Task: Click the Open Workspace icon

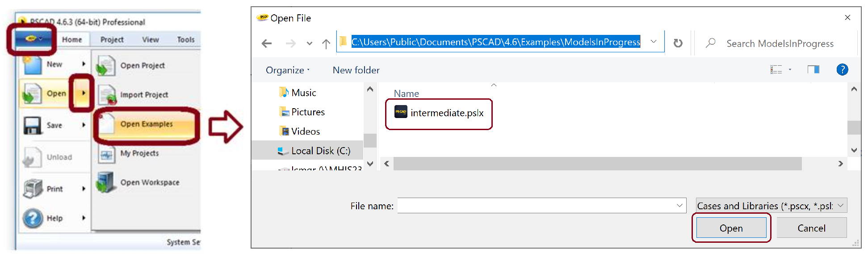Action: 106,183
